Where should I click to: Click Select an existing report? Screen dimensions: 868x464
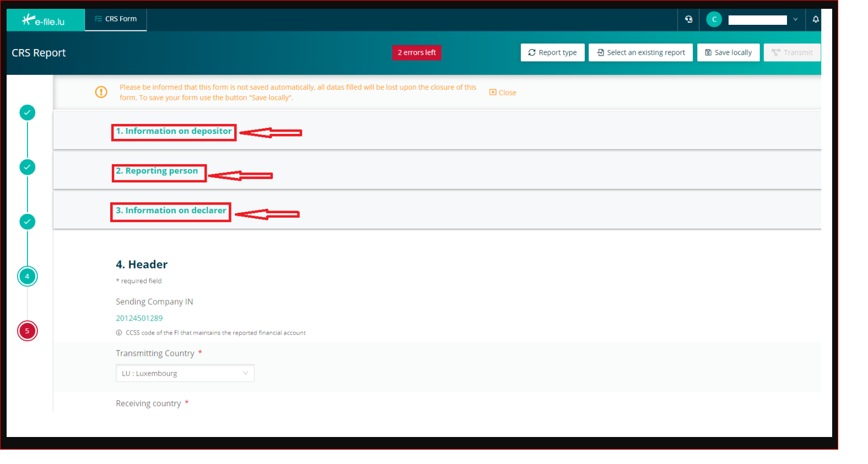(x=640, y=52)
